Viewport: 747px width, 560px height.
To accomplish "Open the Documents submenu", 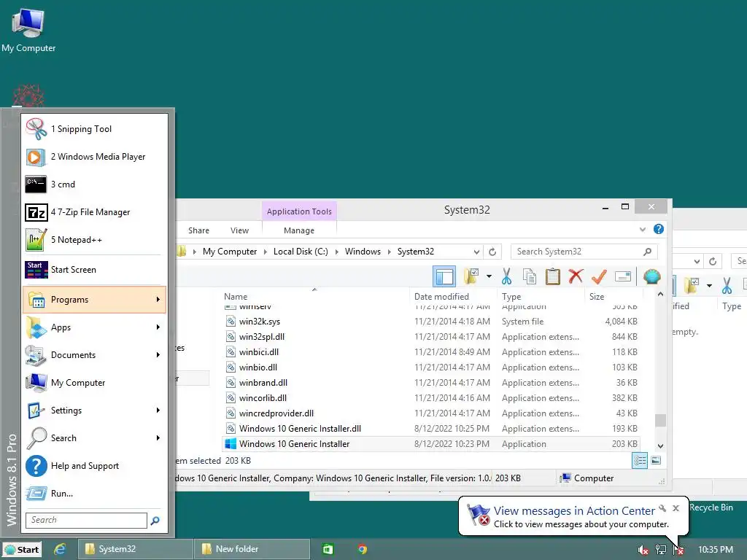I will click(95, 355).
